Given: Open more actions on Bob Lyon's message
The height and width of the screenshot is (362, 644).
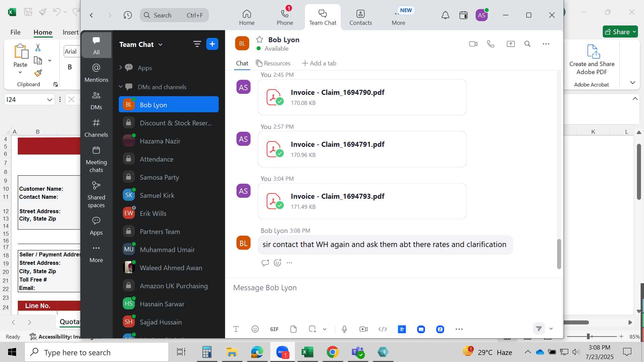Looking at the screenshot, I should pos(289,263).
